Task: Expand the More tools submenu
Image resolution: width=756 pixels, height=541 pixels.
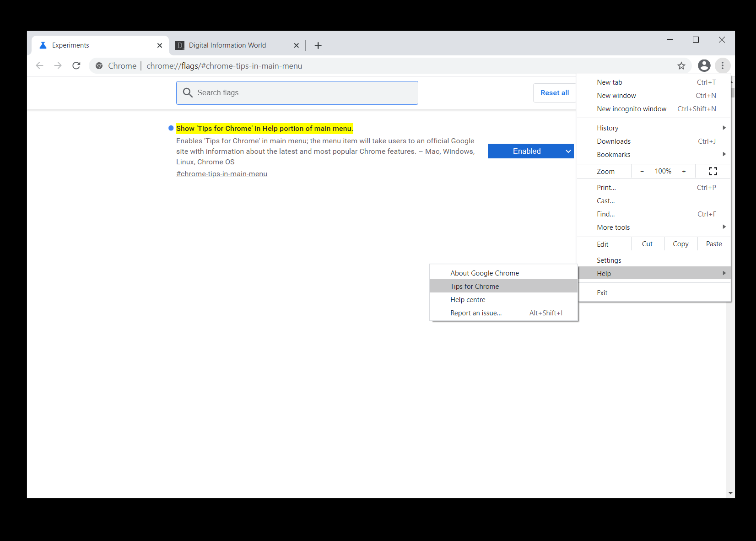Action: [x=653, y=227]
